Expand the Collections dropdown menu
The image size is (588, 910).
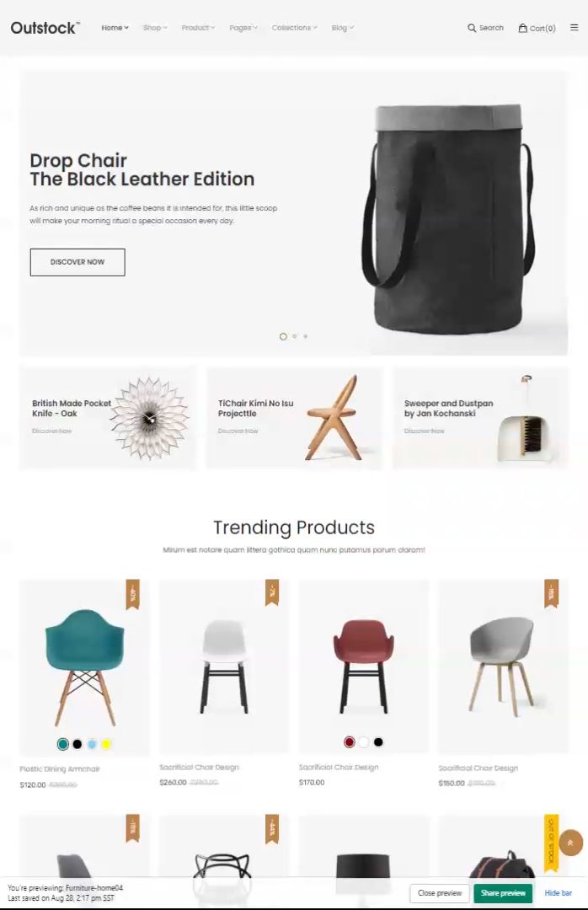click(294, 28)
